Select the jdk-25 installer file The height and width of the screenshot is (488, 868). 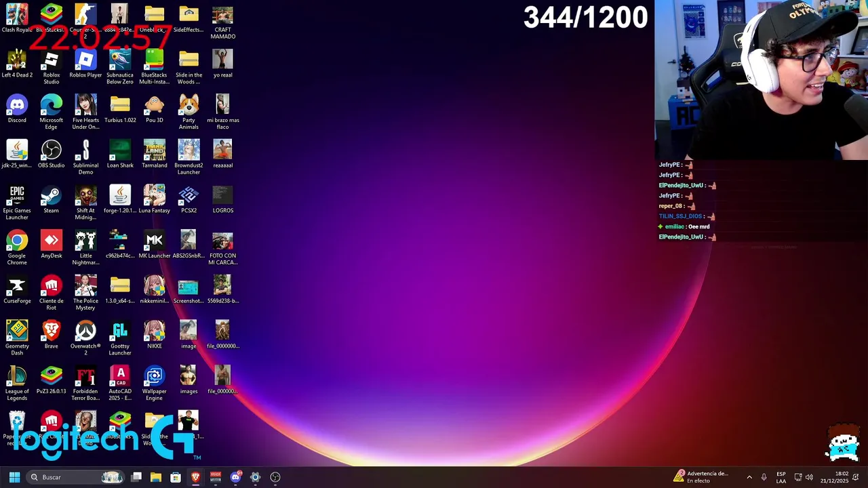(x=17, y=155)
